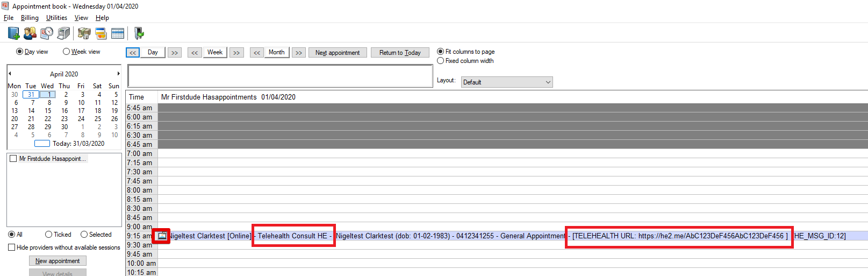Click the calendar and clock toolbar icon
The height and width of the screenshot is (276, 868).
click(x=47, y=33)
